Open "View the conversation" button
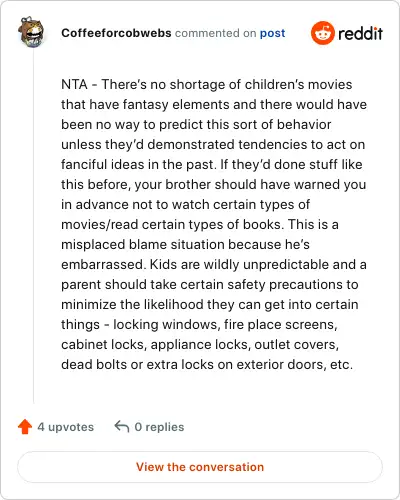This screenshot has height=500, width=400. [x=200, y=467]
